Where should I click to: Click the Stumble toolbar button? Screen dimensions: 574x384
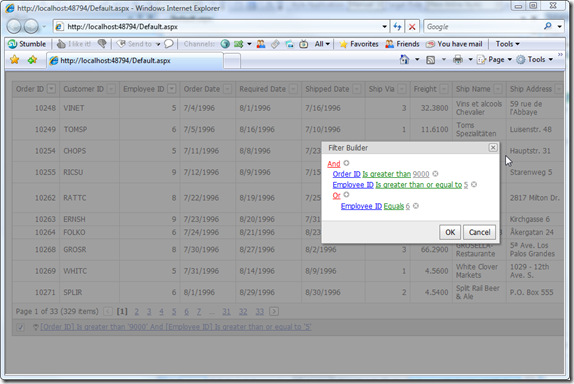tap(27, 44)
